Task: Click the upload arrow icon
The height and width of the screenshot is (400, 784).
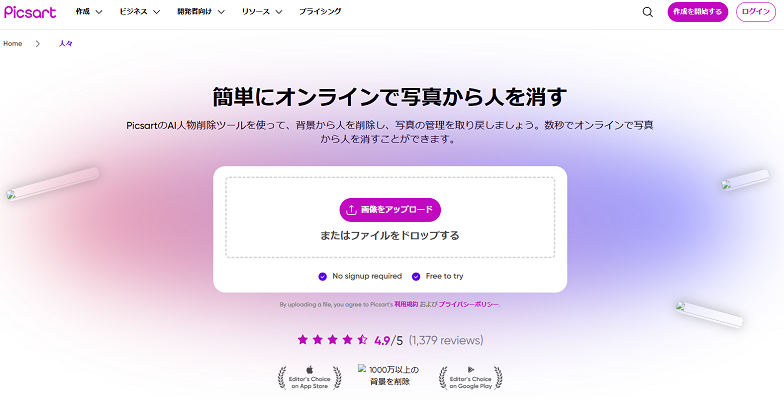Action: point(352,210)
